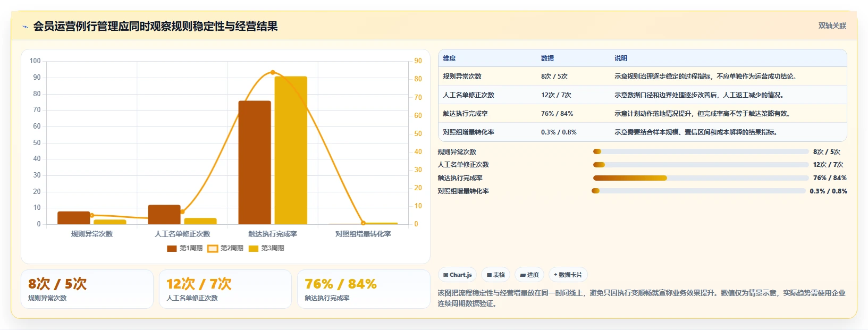868x330 pixels.
Task: Click the 对照组增量转化率 progress bar
Action: 698,191
